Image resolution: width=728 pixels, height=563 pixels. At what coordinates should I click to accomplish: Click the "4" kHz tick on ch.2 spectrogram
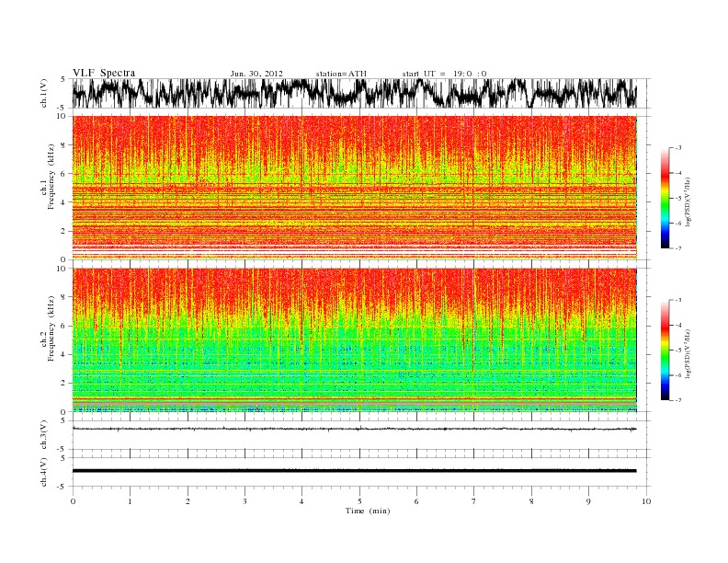(63, 354)
